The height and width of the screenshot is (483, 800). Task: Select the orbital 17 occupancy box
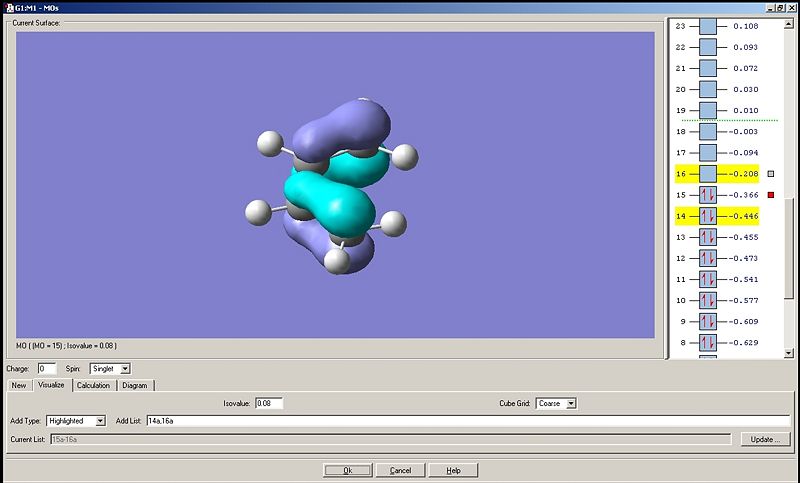(x=708, y=152)
